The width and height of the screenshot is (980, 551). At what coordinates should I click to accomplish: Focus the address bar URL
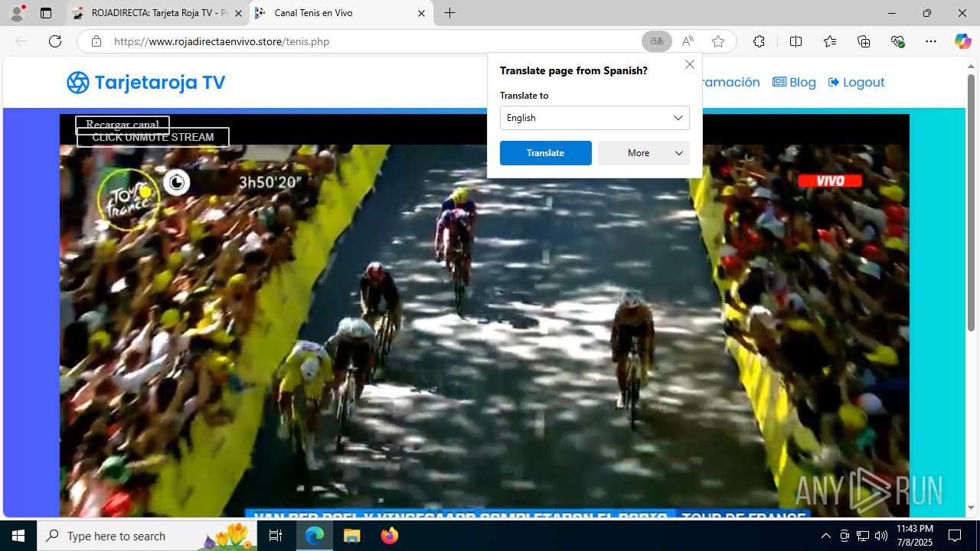(221, 41)
